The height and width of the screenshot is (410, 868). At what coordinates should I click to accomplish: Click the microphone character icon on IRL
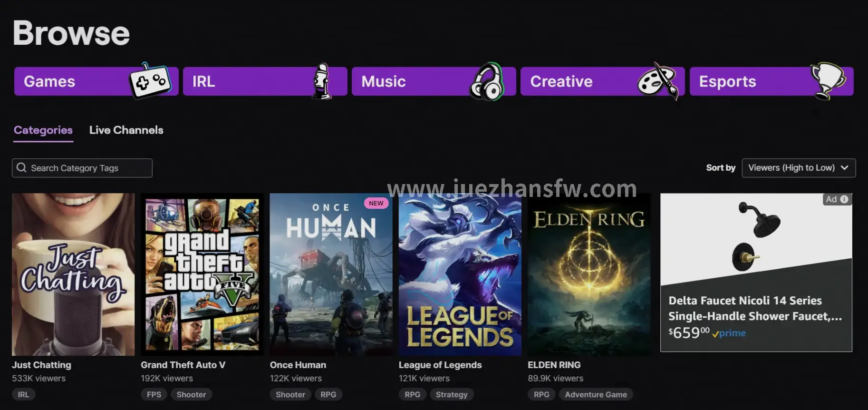[322, 81]
